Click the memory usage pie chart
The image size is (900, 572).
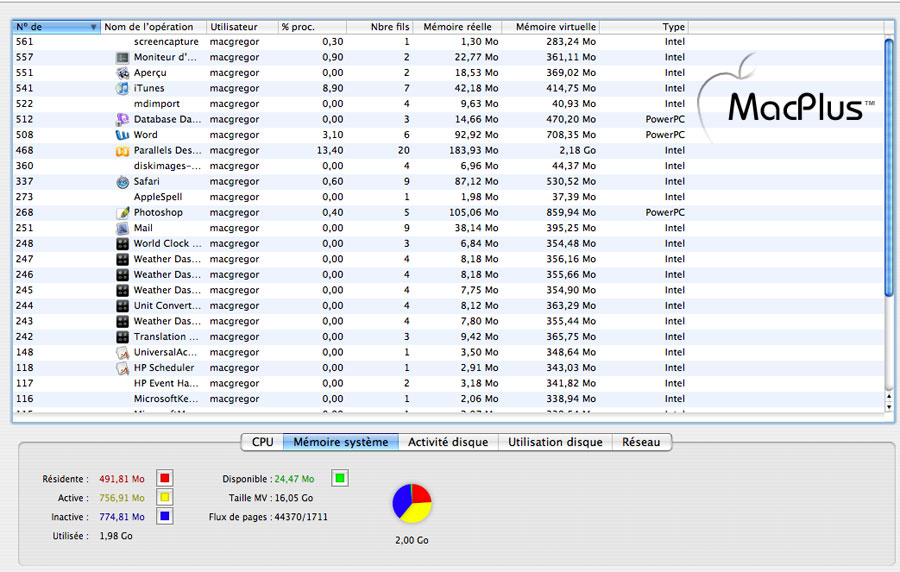(412, 503)
